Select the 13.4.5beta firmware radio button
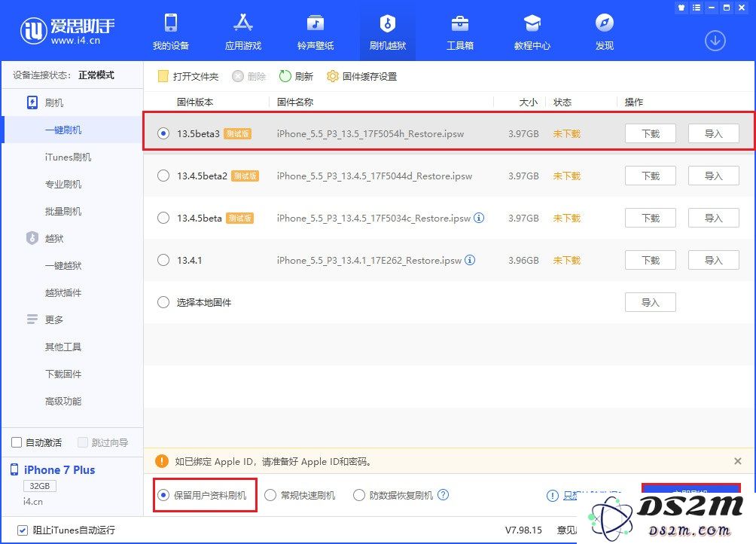This screenshot has height=544, width=756. 163,218
